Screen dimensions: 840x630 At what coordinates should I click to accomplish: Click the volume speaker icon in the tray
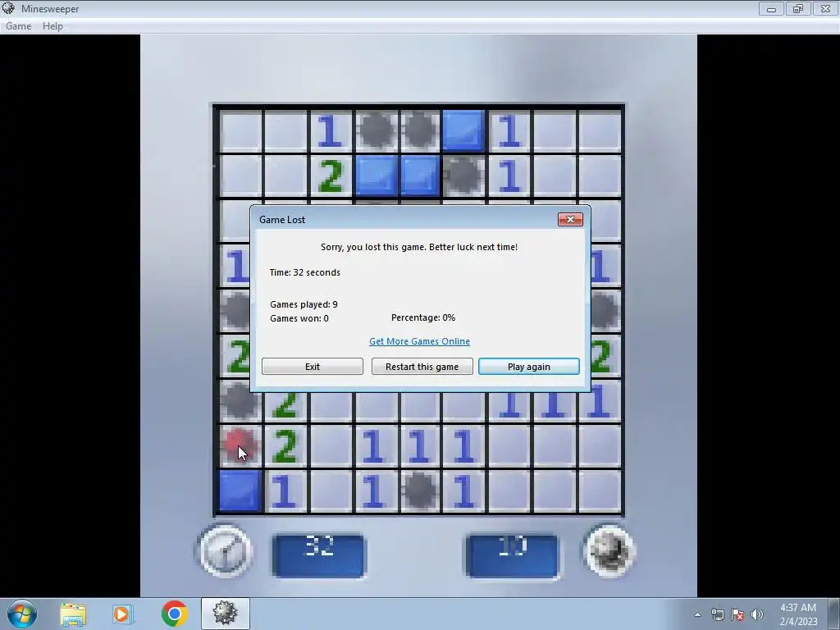coord(757,614)
